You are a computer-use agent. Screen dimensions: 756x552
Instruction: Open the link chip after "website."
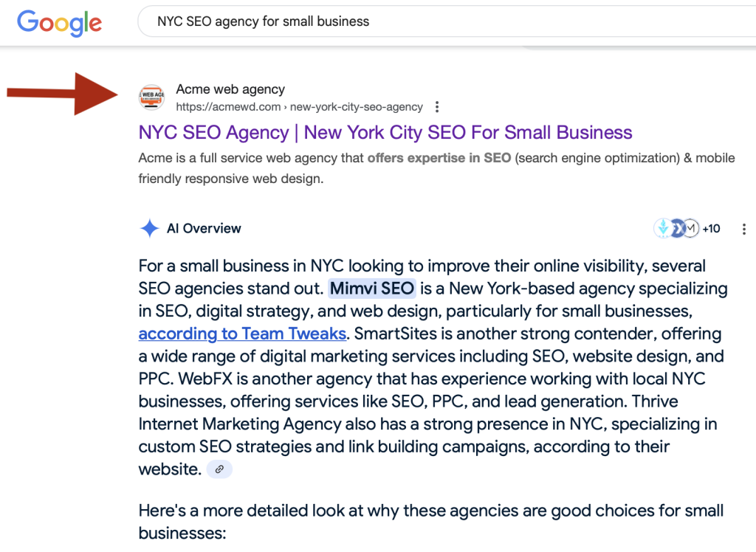(219, 469)
